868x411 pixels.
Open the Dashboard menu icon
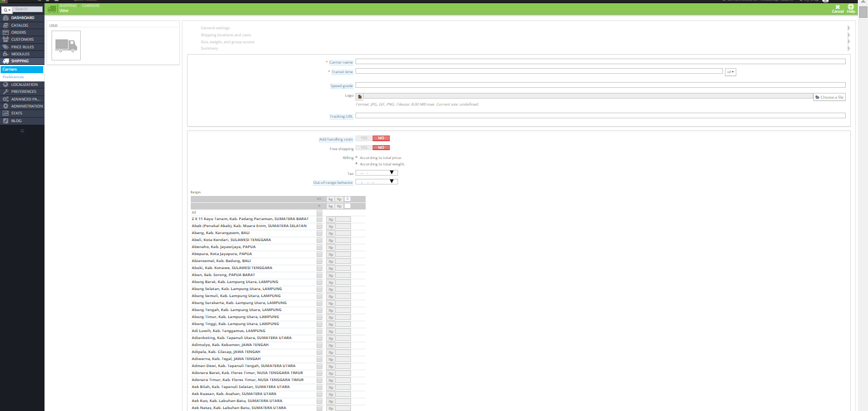pyautogui.click(x=6, y=18)
